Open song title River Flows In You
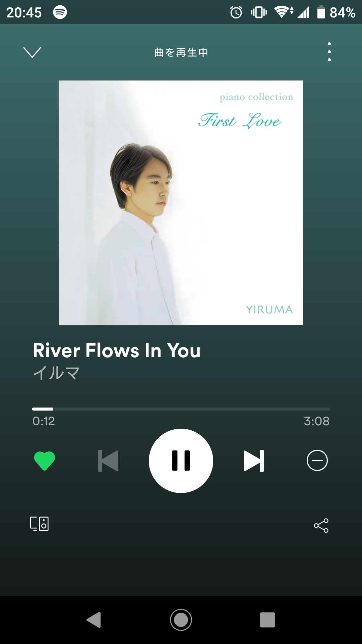The image size is (362, 644). [117, 351]
